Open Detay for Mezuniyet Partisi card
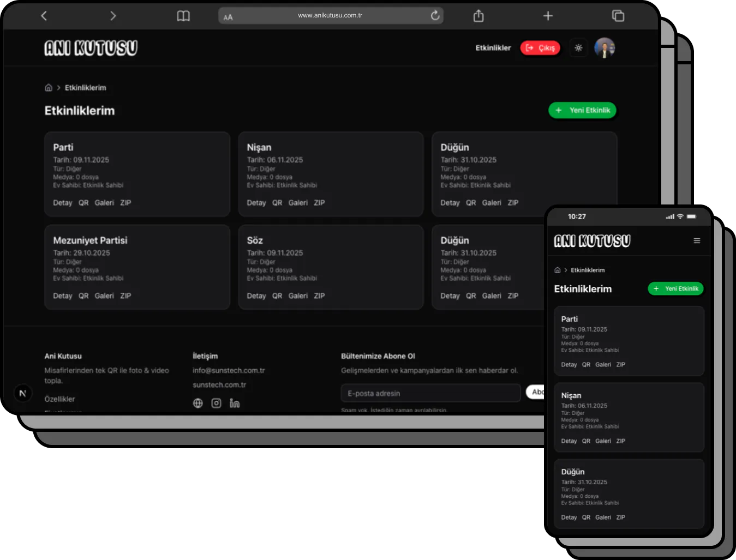 click(63, 296)
